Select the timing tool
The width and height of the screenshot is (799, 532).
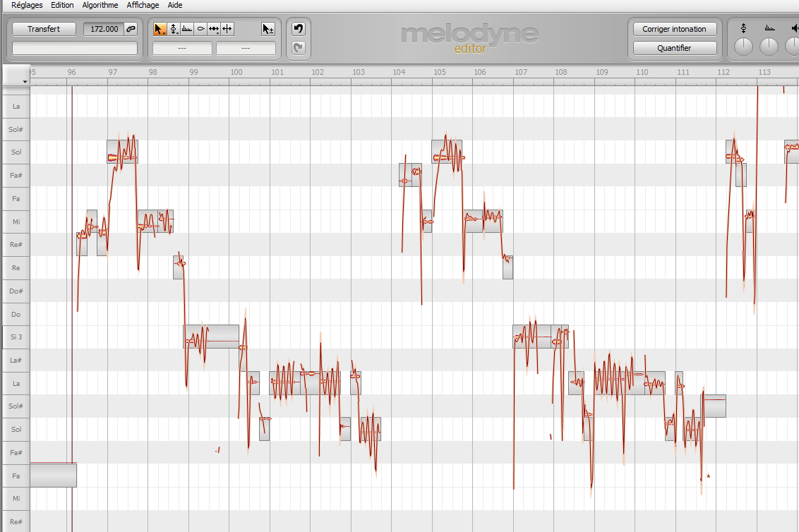pyautogui.click(x=214, y=29)
